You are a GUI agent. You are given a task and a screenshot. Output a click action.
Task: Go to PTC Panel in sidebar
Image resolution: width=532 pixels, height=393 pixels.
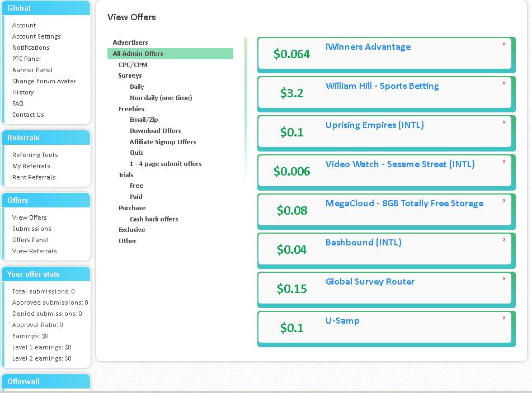point(26,59)
